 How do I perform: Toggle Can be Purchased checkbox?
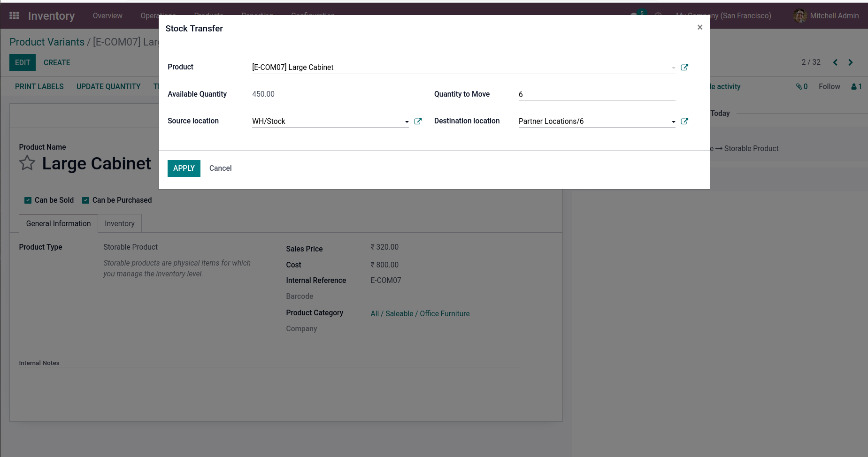click(x=85, y=200)
